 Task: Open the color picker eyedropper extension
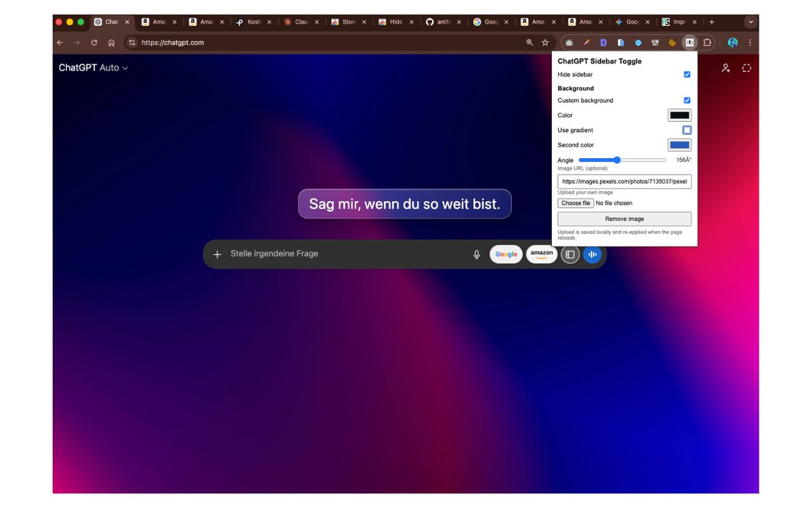586,43
